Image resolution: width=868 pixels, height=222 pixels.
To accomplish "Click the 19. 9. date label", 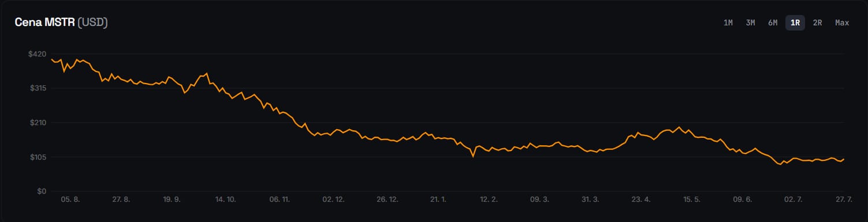I will [x=172, y=200].
